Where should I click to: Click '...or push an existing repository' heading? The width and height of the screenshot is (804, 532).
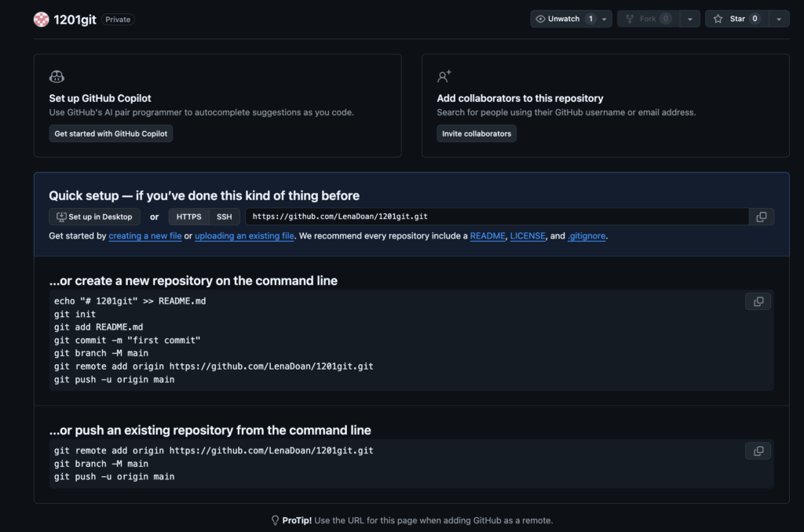tap(210, 430)
